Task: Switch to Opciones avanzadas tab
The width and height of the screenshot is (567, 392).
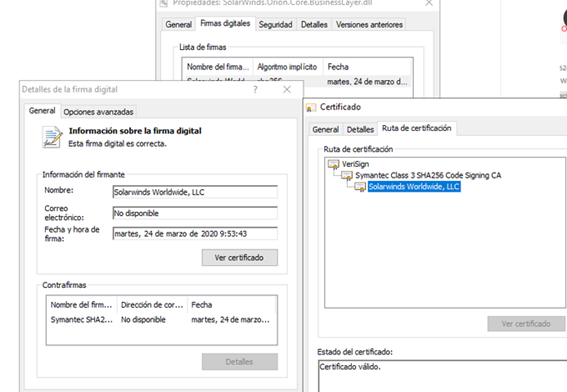Action: click(x=98, y=112)
